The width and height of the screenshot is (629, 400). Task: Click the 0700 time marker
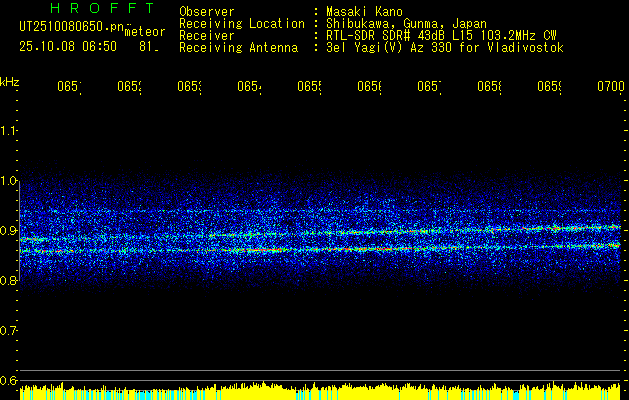[x=611, y=87]
